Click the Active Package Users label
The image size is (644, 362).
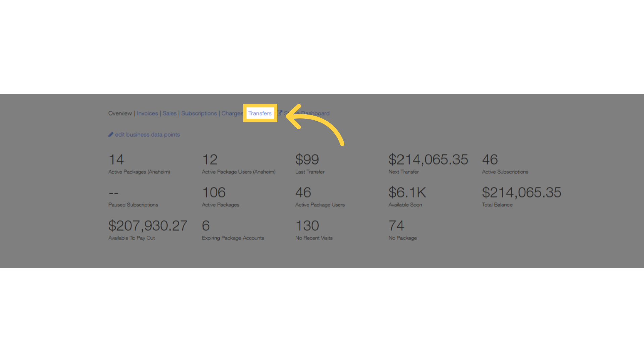point(320,205)
